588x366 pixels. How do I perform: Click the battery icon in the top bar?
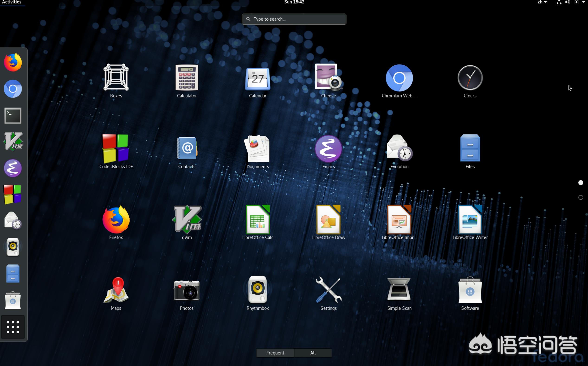577,2
